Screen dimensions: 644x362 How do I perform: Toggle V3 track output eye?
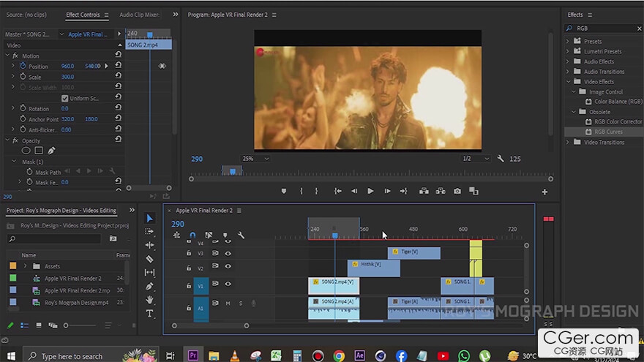pos(228,253)
